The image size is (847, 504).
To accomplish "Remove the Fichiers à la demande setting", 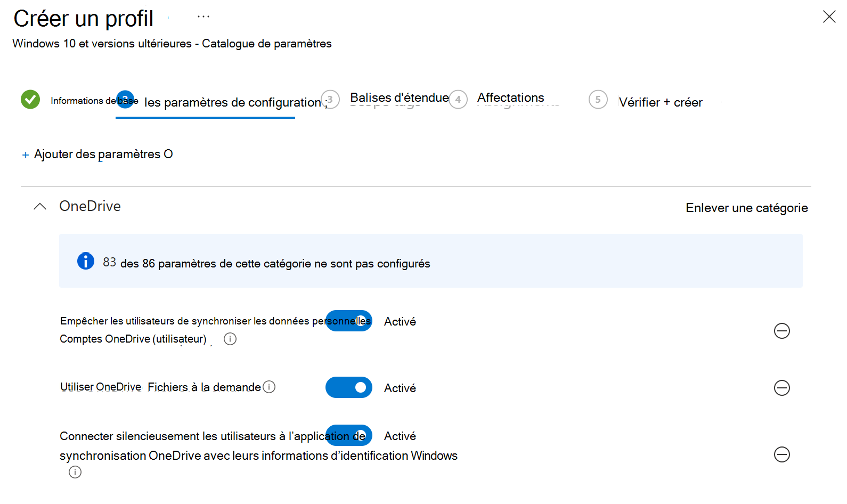I will 781,387.
